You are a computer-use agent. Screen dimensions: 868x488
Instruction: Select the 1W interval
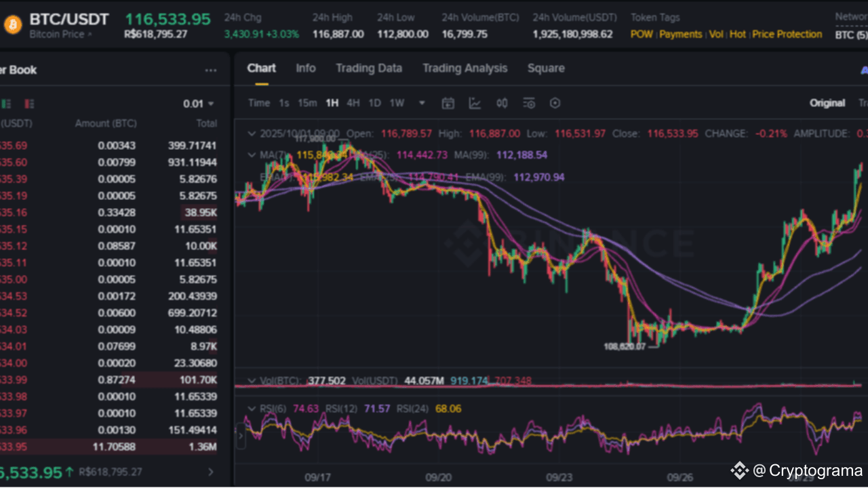tap(397, 103)
